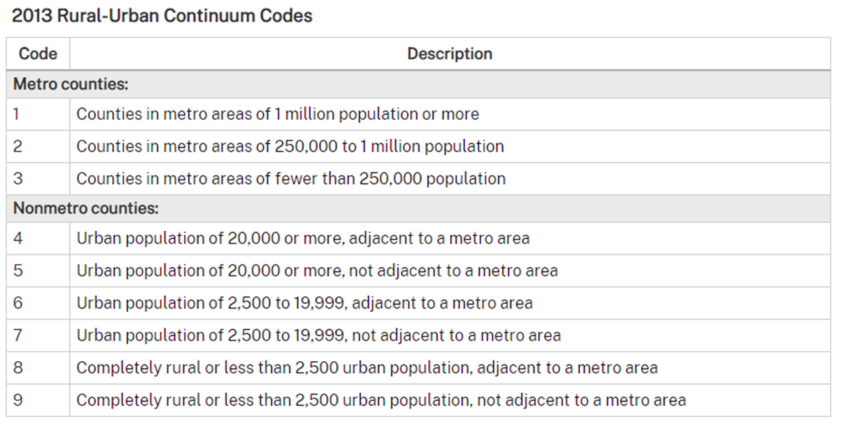Image resolution: width=841 pixels, height=425 pixels.
Task: Click the 'Nonmetro counties:' section row
Action: click(418, 208)
